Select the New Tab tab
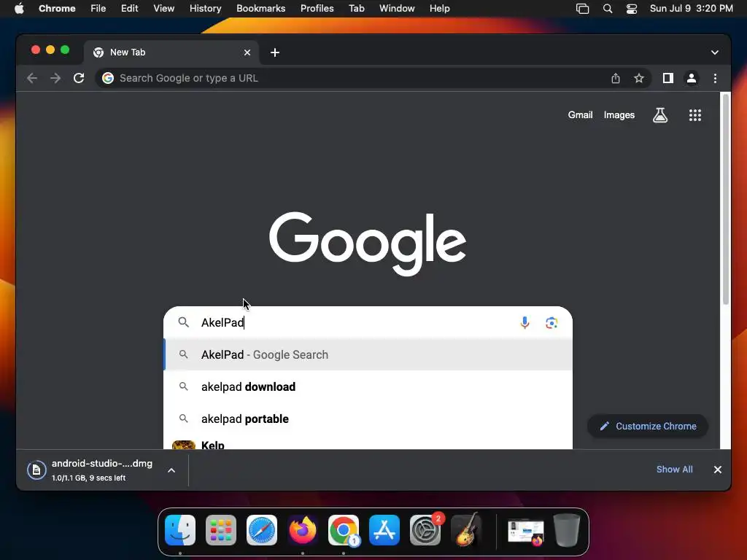Viewport: 747px width, 560px height. pyautogui.click(x=171, y=52)
